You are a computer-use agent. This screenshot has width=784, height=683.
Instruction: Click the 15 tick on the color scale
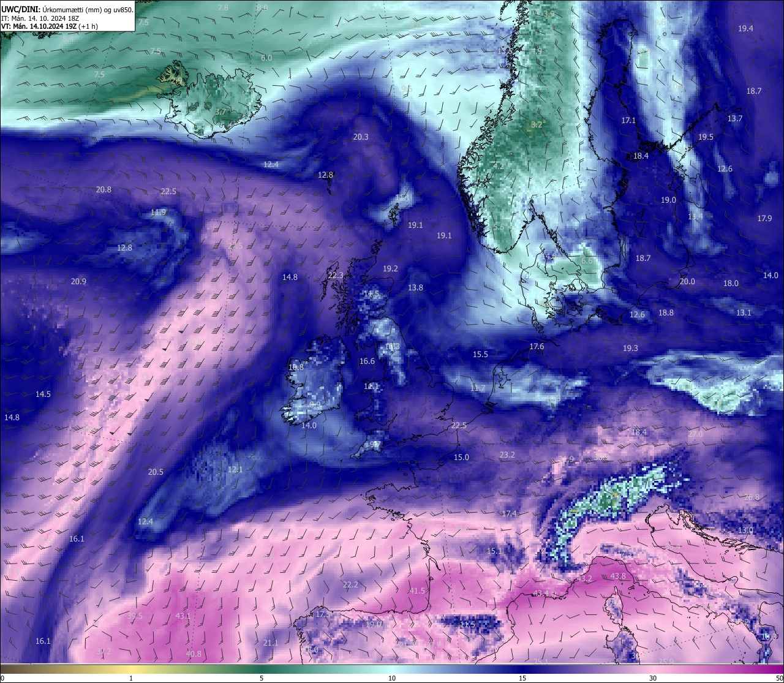(x=522, y=678)
